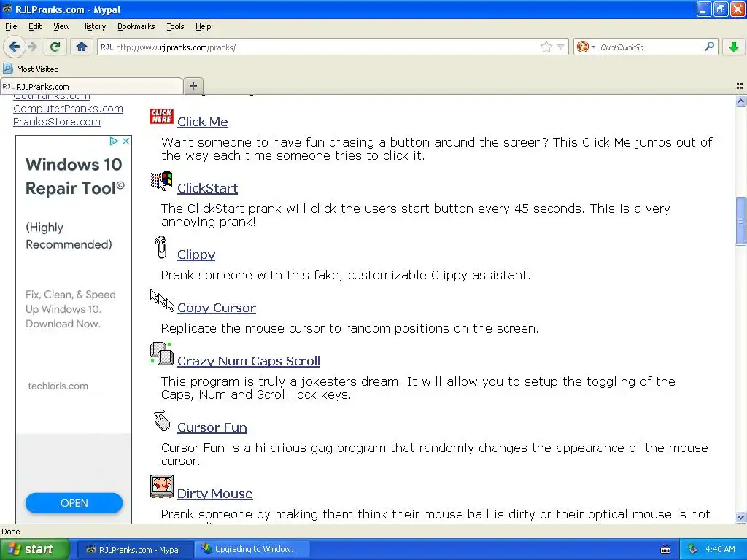Open the History menu
Screen dimensions: 747x560
[x=93, y=26]
